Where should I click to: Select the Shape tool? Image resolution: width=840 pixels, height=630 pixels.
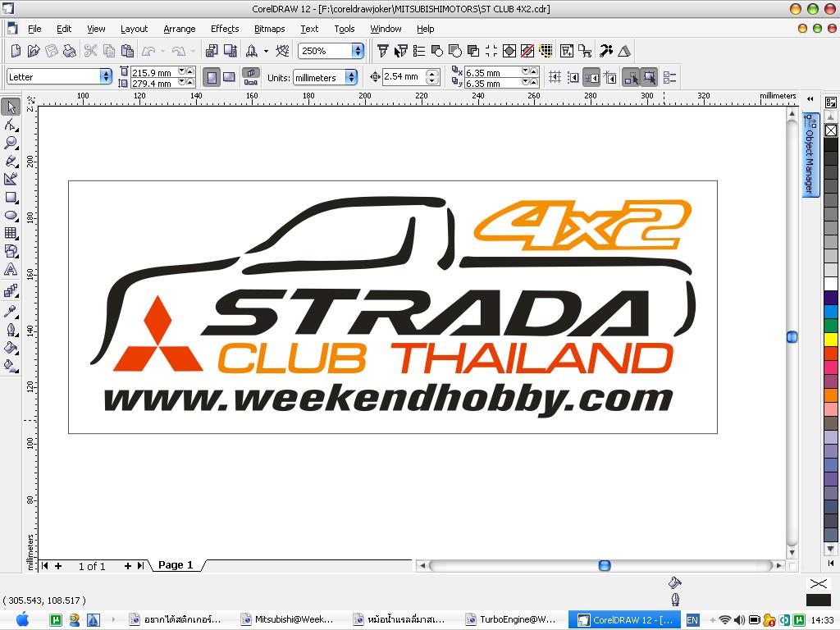point(11,125)
